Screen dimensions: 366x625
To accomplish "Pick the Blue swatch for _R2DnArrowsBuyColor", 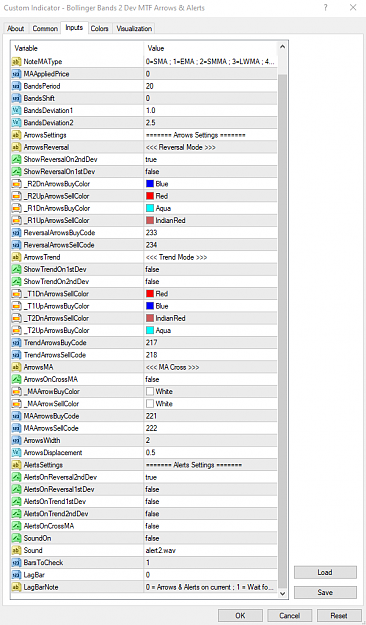I will coord(150,184).
